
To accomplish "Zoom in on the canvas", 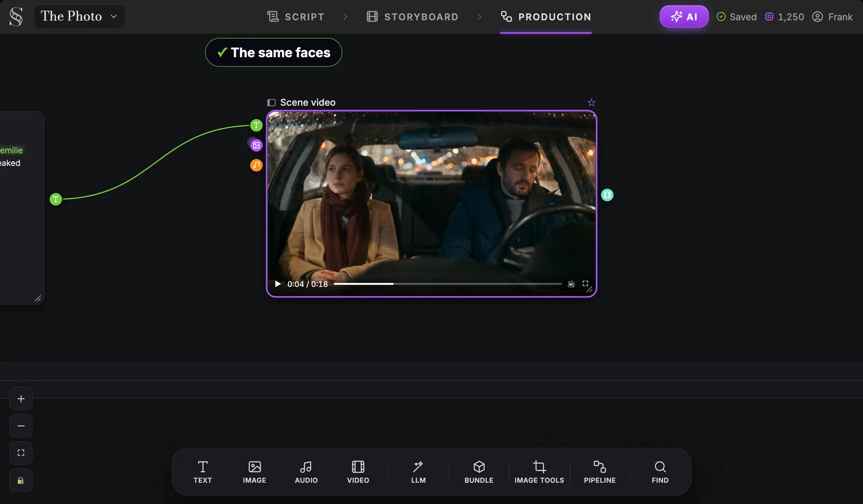I will (x=21, y=399).
